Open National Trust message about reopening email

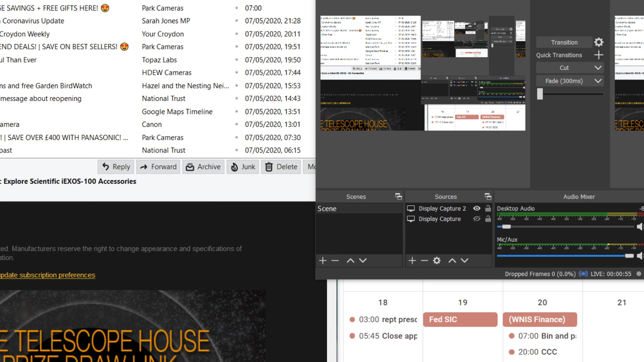157,98
